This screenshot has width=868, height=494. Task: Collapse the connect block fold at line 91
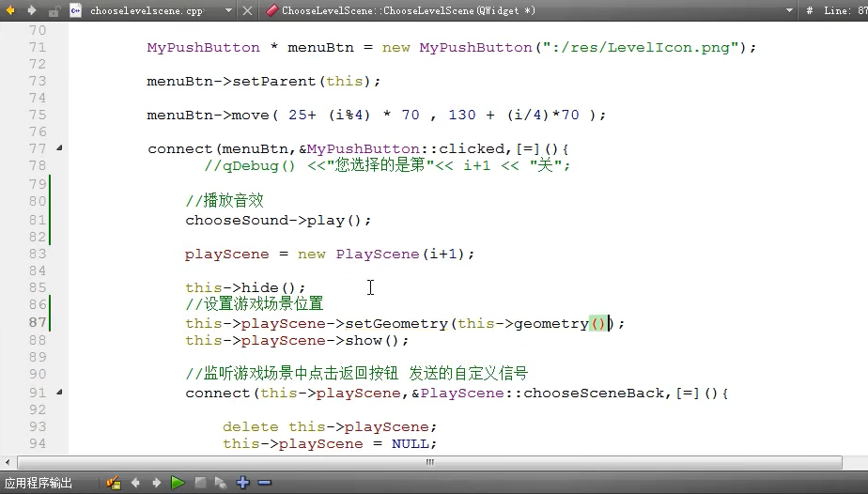tap(59, 393)
